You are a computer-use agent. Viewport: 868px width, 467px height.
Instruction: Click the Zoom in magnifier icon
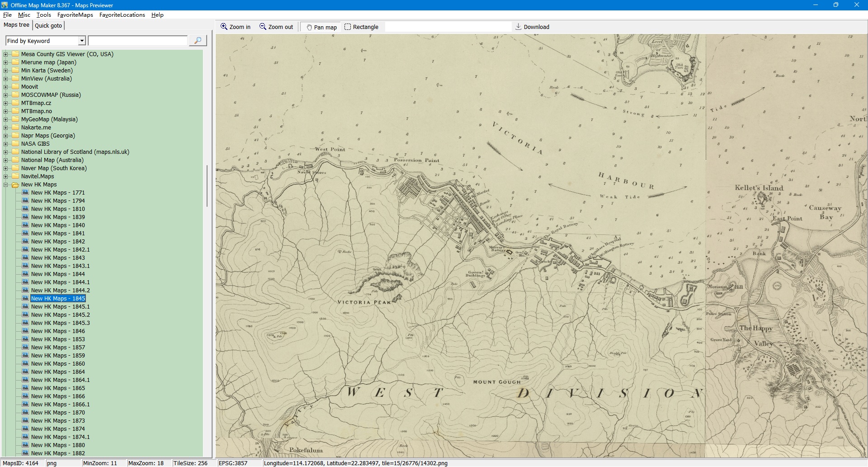tap(224, 27)
